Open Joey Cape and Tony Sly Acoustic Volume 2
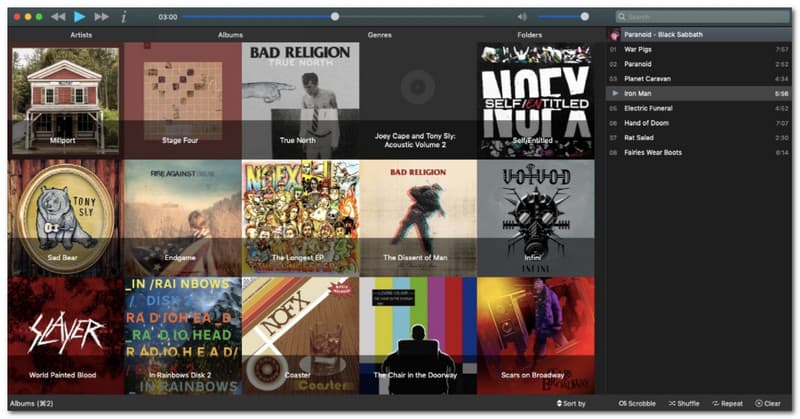800x419 pixels. pos(418,101)
